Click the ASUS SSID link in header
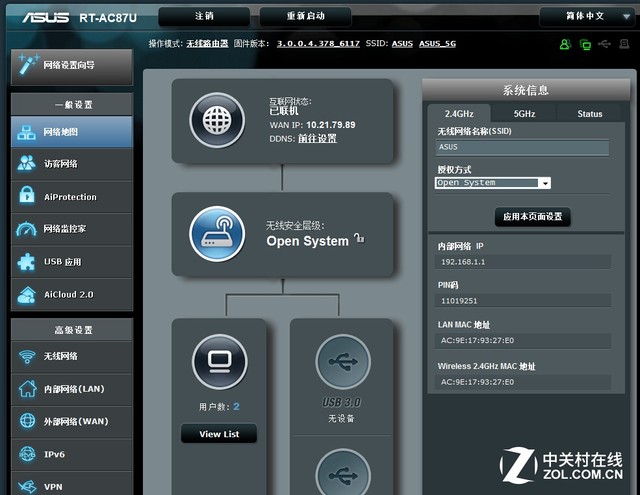 (402, 44)
